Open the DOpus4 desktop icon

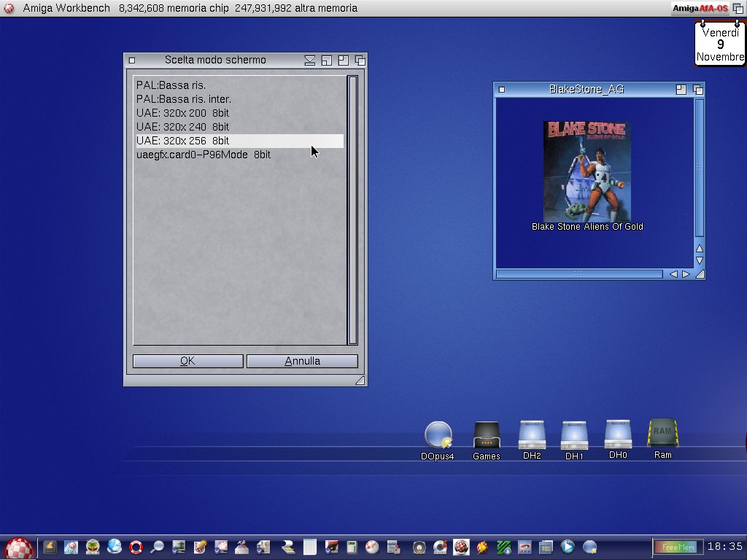[438, 435]
